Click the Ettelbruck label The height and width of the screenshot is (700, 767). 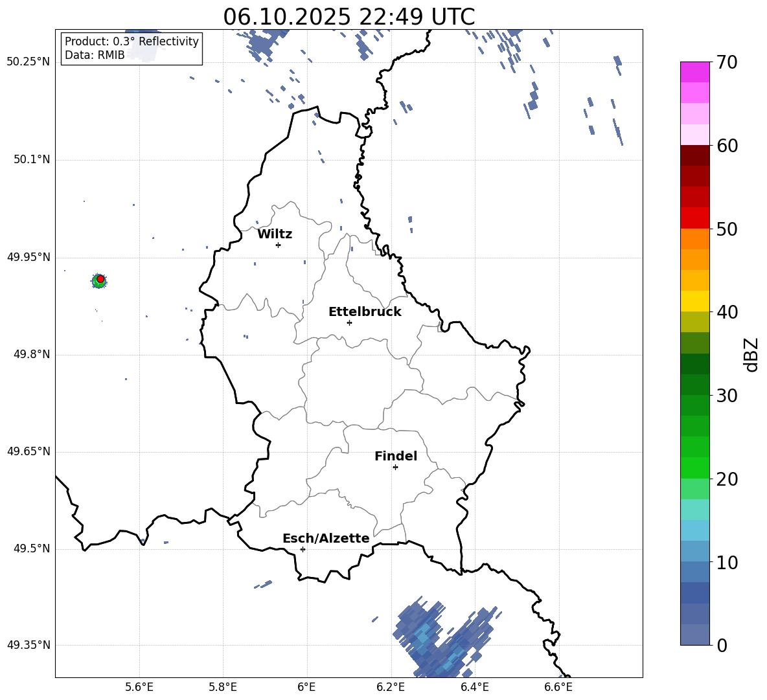click(x=365, y=312)
